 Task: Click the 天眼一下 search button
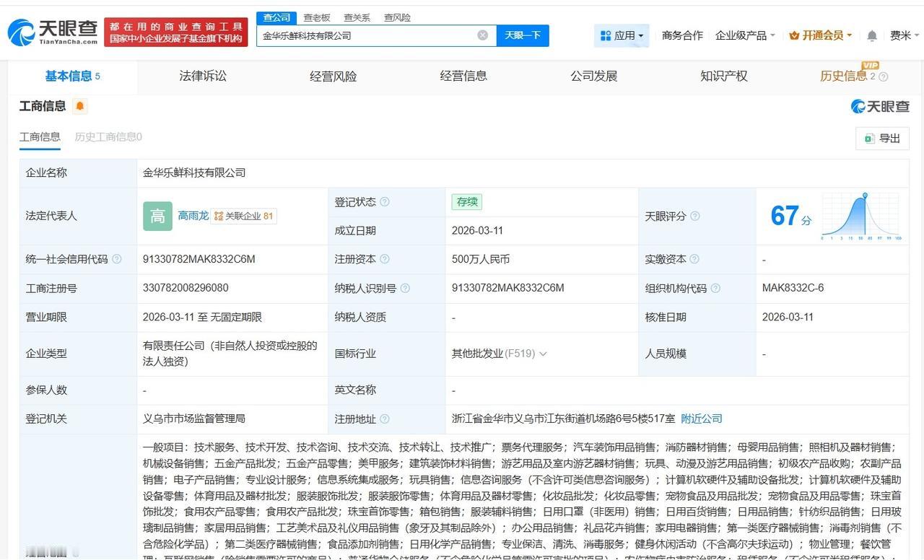pyautogui.click(x=522, y=35)
